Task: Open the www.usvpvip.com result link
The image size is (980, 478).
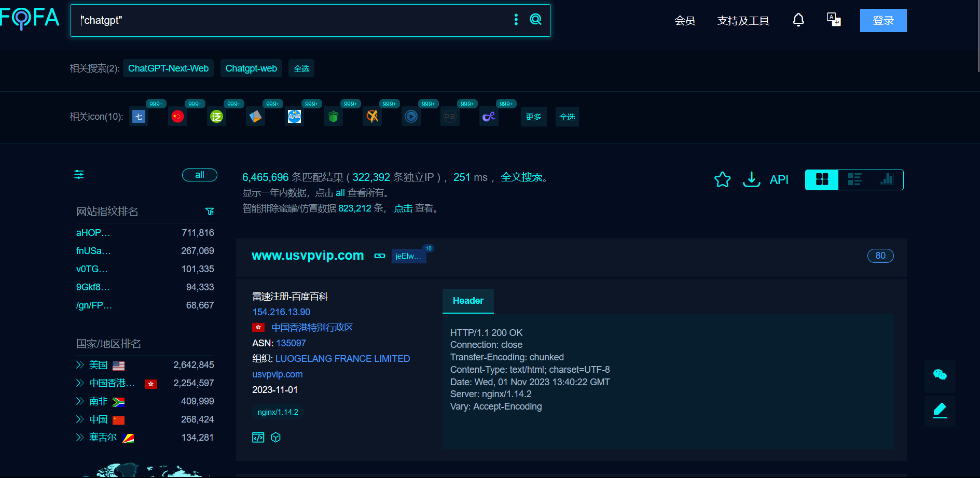Action: (308, 256)
